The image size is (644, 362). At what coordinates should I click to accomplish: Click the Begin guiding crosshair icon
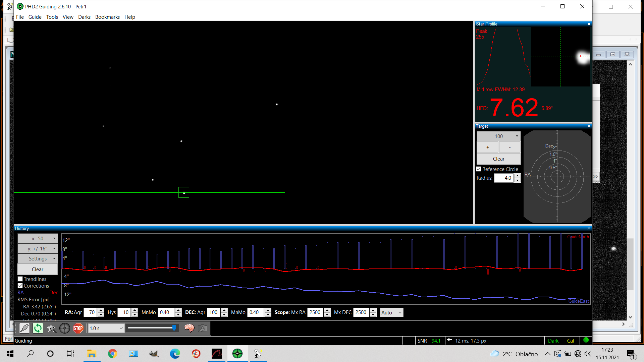tap(65, 328)
